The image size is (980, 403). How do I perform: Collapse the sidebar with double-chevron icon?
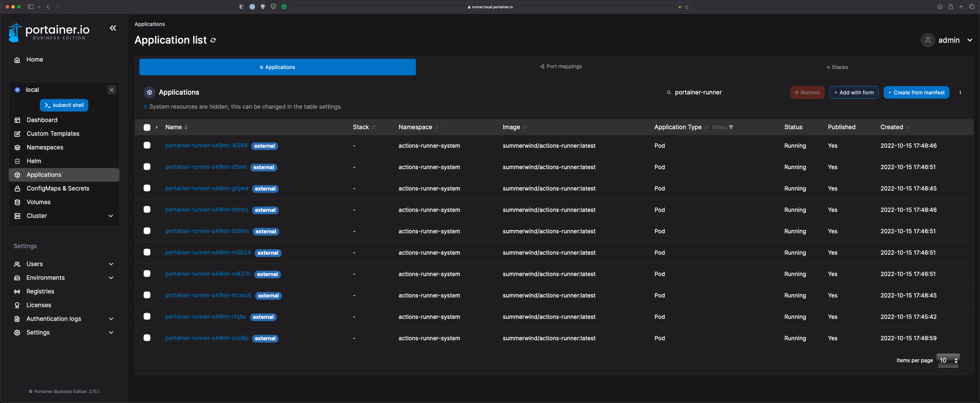click(x=113, y=28)
